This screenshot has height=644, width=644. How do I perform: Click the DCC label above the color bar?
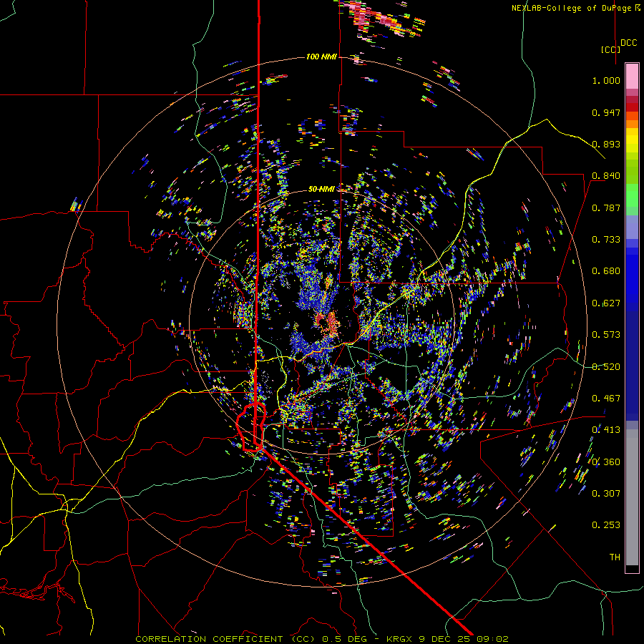click(629, 43)
